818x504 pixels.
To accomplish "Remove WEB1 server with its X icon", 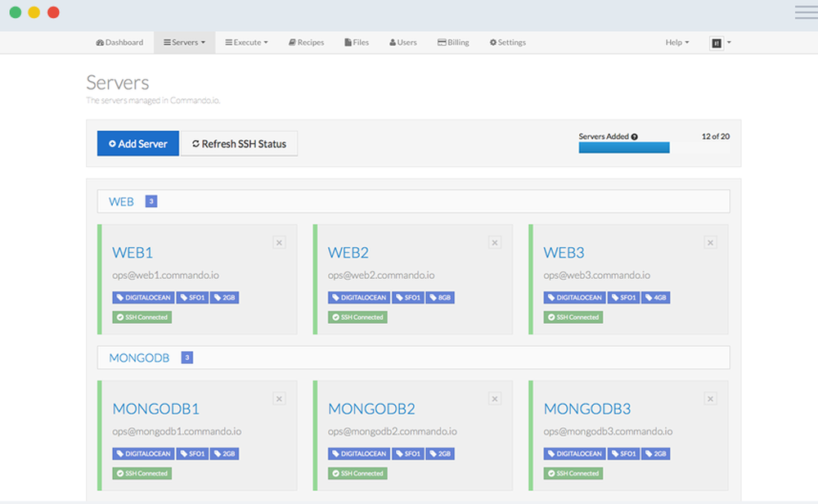I will [279, 243].
